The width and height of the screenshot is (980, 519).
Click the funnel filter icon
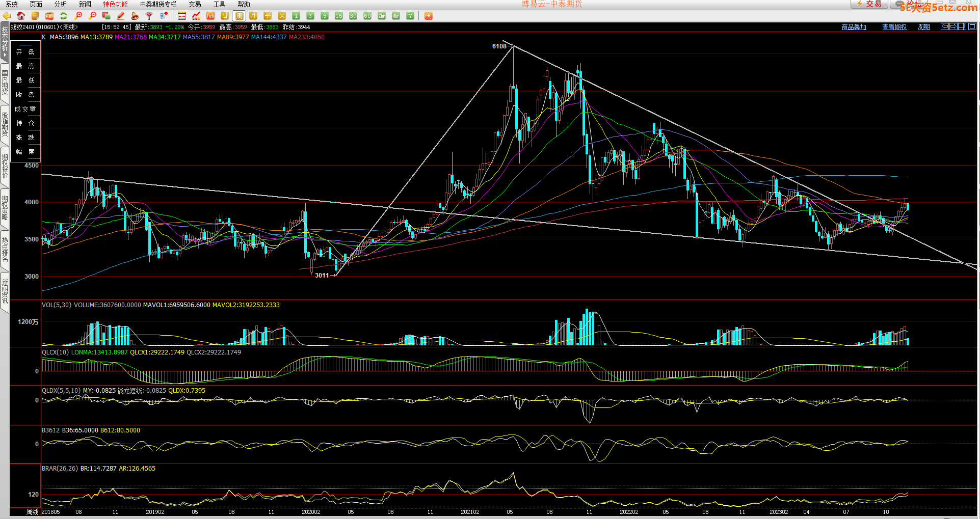point(149,16)
